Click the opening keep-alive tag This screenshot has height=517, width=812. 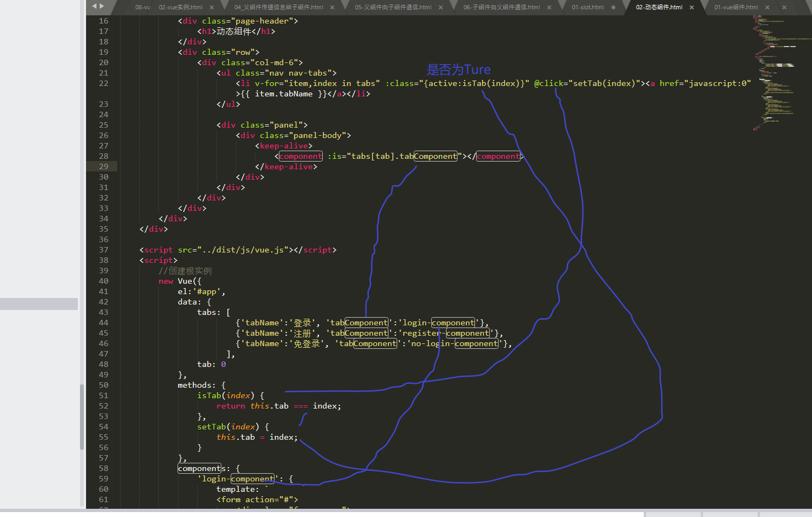tap(284, 146)
